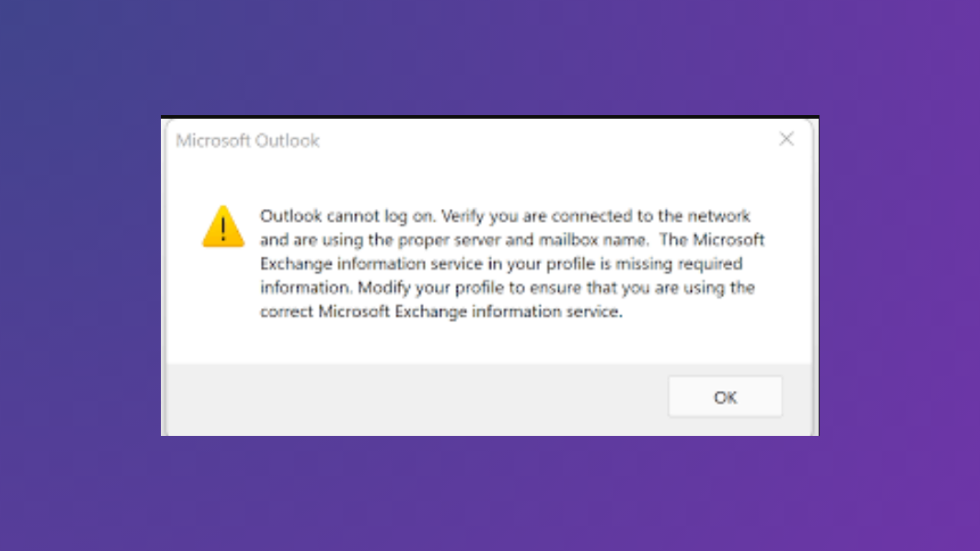Viewport: 980px width, 551px height.
Task: Acknowledge the message with the OK button
Action: coord(725,397)
